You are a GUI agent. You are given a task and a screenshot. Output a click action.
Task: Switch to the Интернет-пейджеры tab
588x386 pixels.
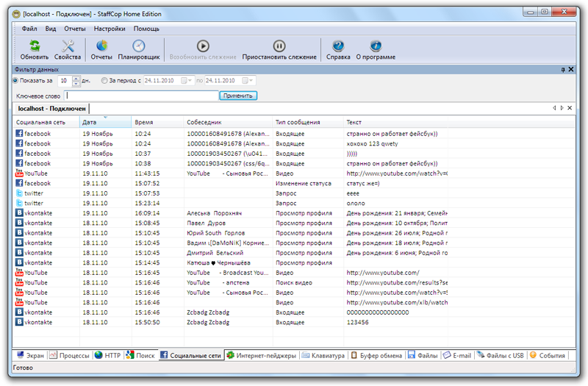tap(262, 355)
